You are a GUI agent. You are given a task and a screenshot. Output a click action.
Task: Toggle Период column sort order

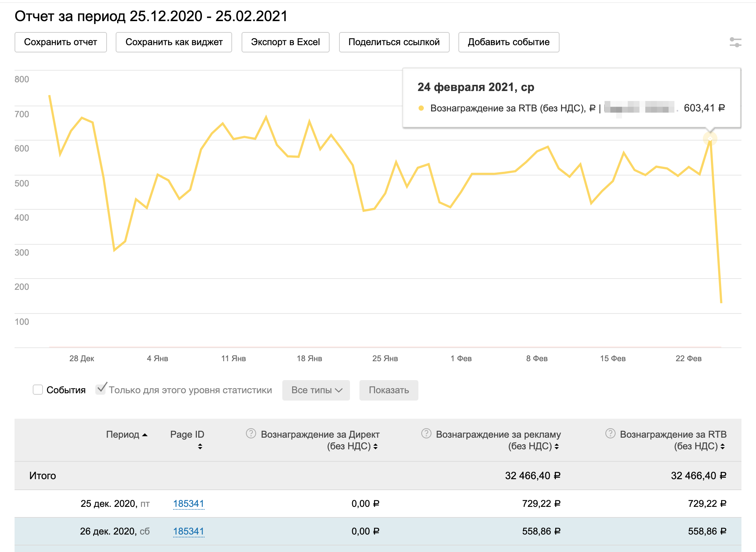[127, 434]
